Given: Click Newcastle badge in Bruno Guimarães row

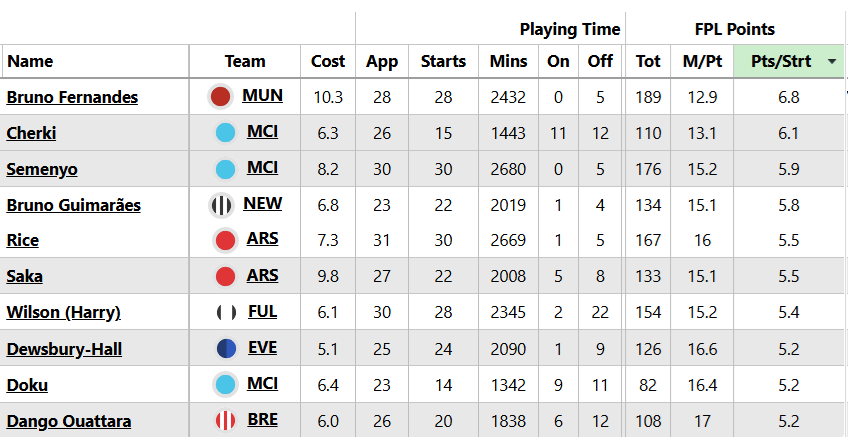Looking at the screenshot, I should [220, 205].
